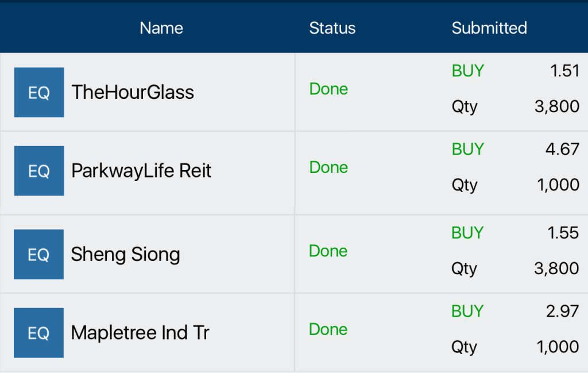
Task: Click the EQ icon beside TheHourGlass
Action: (x=39, y=93)
